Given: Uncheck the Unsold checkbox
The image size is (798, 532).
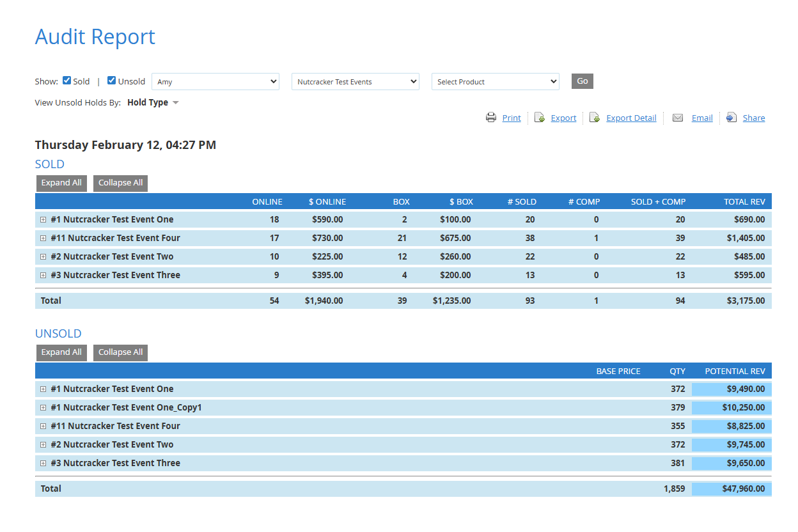Looking at the screenshot, I should [111, 81].
